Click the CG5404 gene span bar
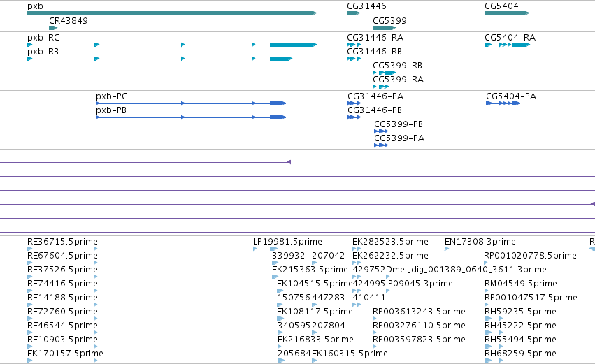 (507, 13)
